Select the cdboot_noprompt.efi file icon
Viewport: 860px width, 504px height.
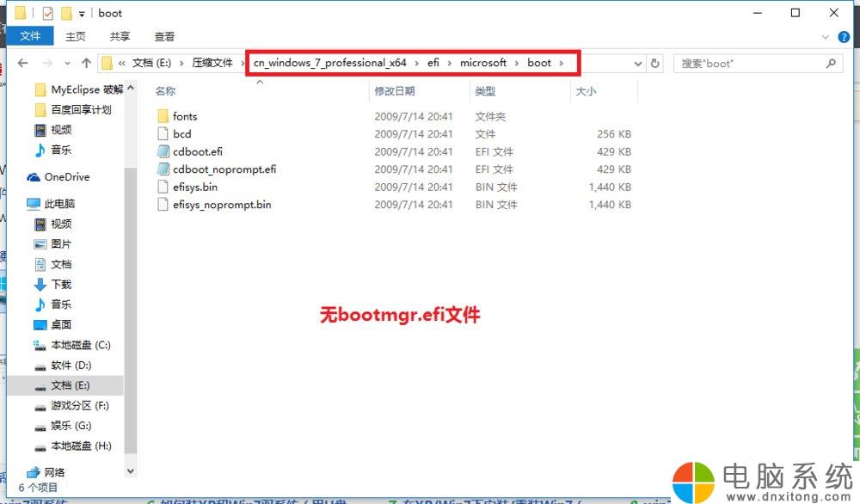coord(163,169)
